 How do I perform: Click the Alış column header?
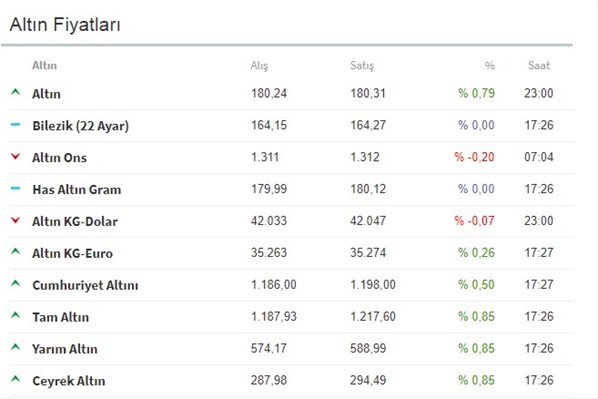click(x=259, y=66)
